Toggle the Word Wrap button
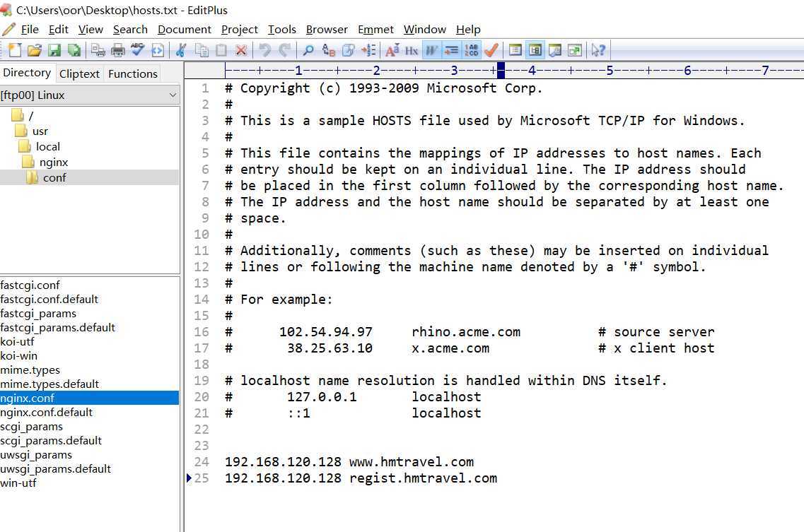 [432, 49]
